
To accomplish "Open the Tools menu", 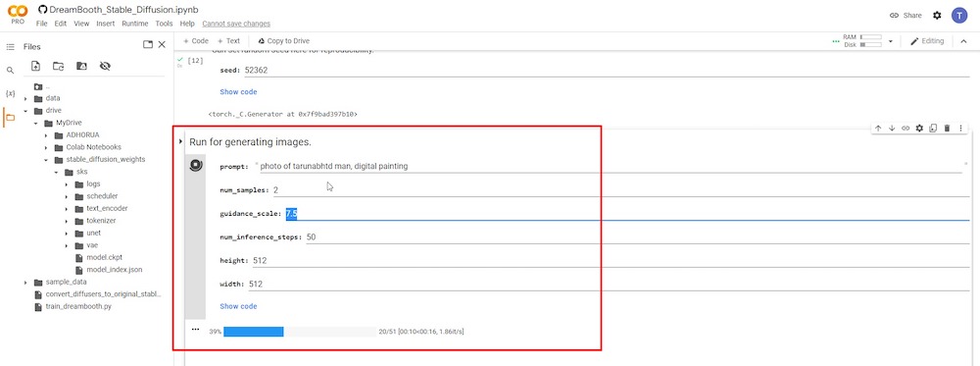I will 164,24.
